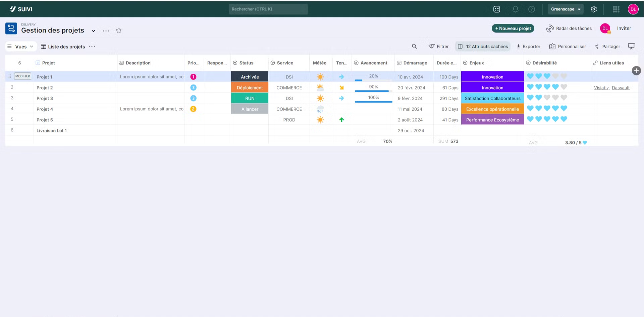
Task: Open the tasks checklist icon in header
Action: tap(497, 9)
